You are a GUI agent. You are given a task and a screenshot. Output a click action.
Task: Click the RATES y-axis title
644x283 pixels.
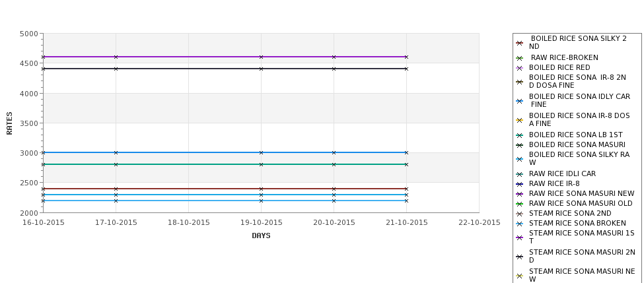[x=9, y=123]
